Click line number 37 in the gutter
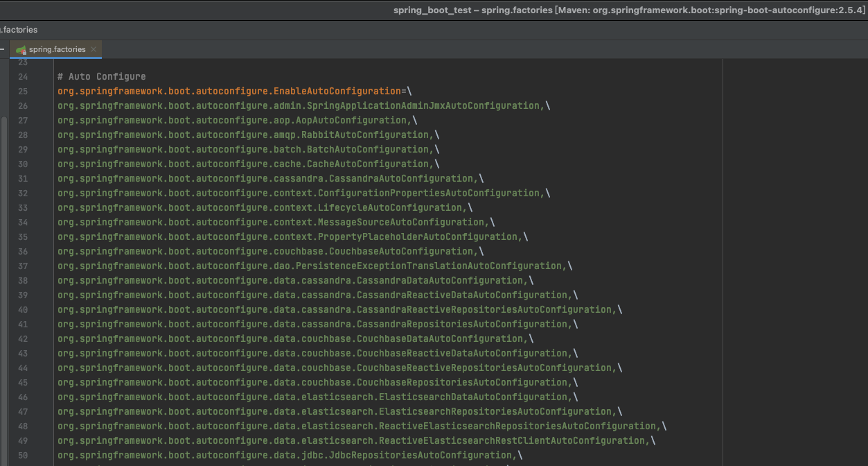This screenshot has height=466, width=868. tap(23, 266)
